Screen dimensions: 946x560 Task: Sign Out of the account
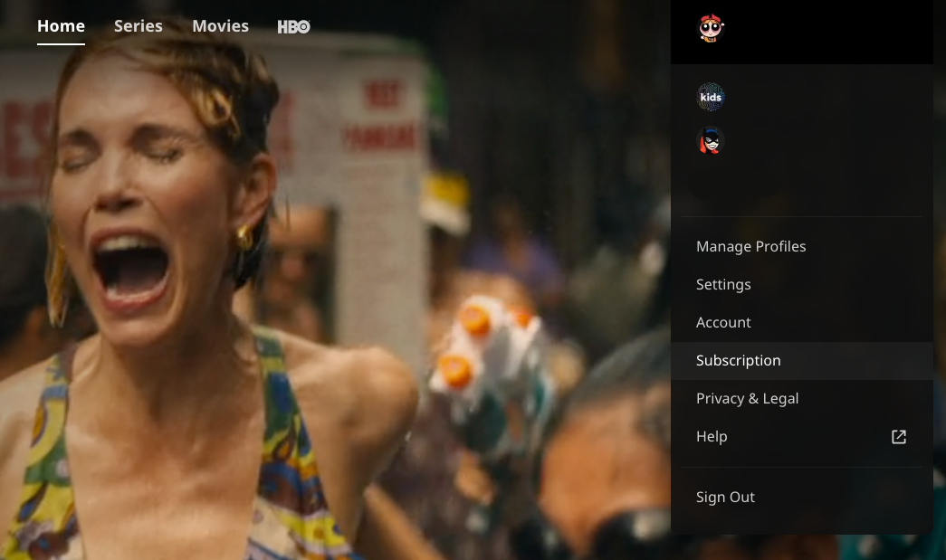(x=725, y=498)
